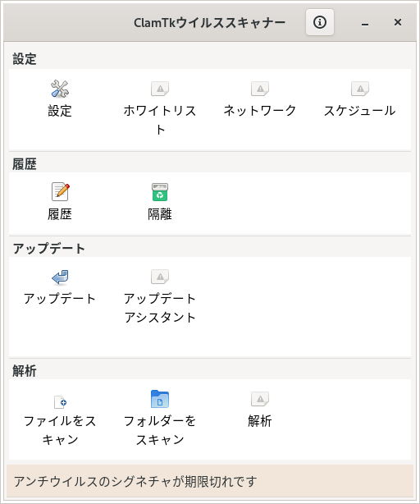This screenshot has height=504, width=420.
Task: Click the スケジュール text label
Action: [x=359, y=111]
